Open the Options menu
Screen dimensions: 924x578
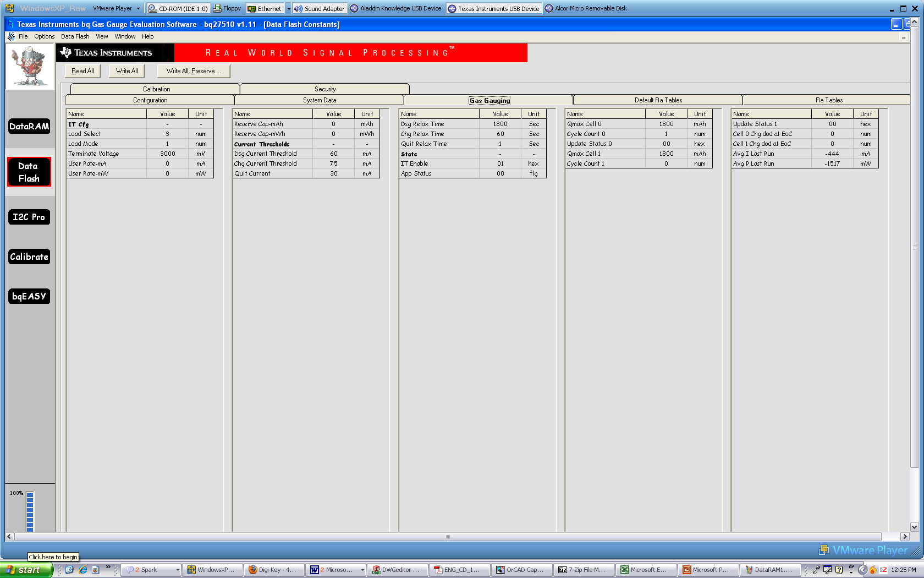point(45,36)
